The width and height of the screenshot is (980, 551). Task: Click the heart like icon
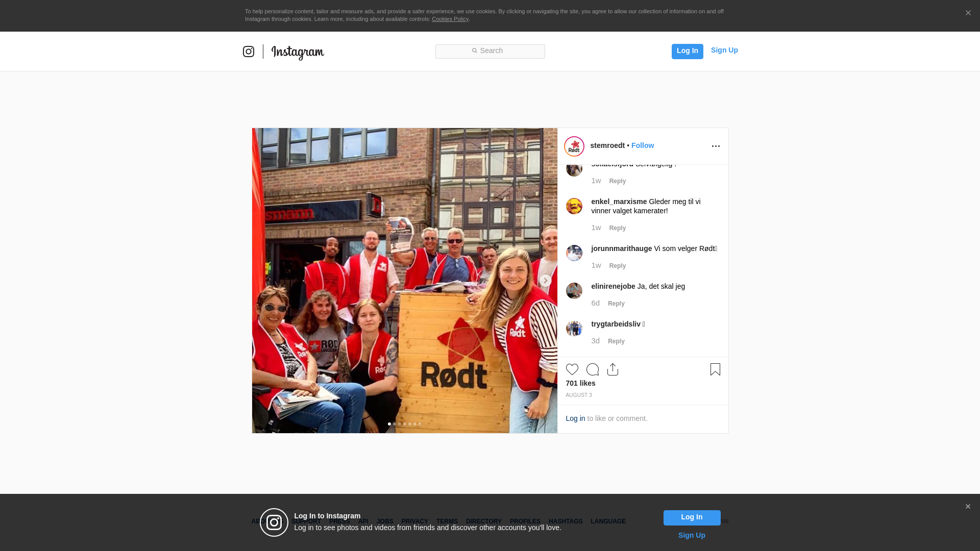coord(572,369)
